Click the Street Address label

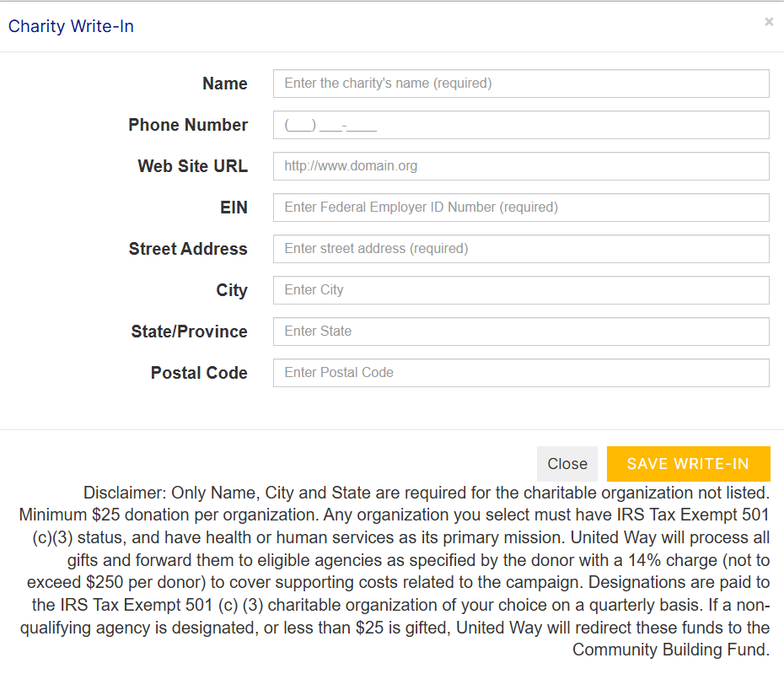(x=188, y=249)
